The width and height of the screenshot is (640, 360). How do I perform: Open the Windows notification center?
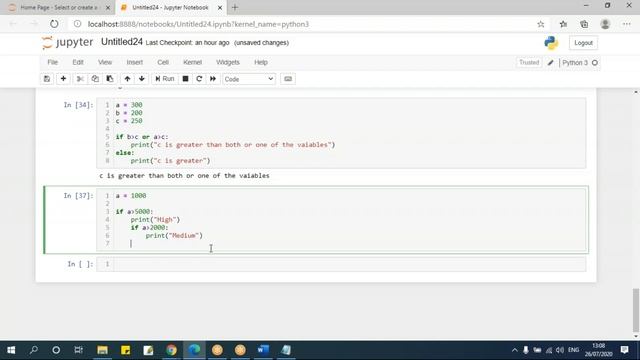tap(624, 350)
